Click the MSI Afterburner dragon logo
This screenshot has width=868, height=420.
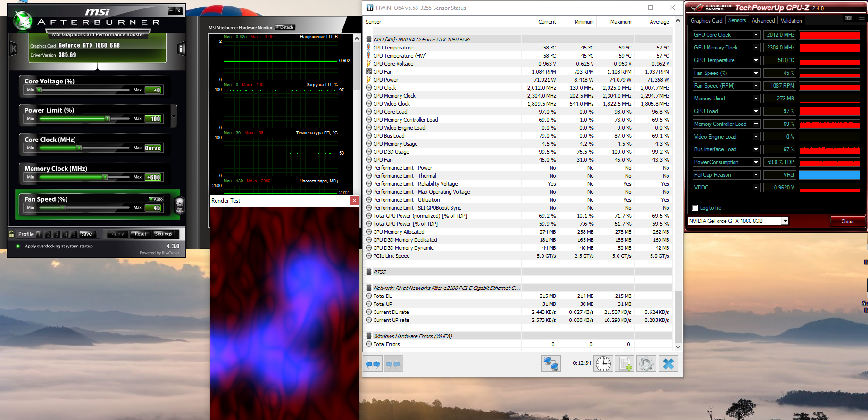click(x=22, y=20)
